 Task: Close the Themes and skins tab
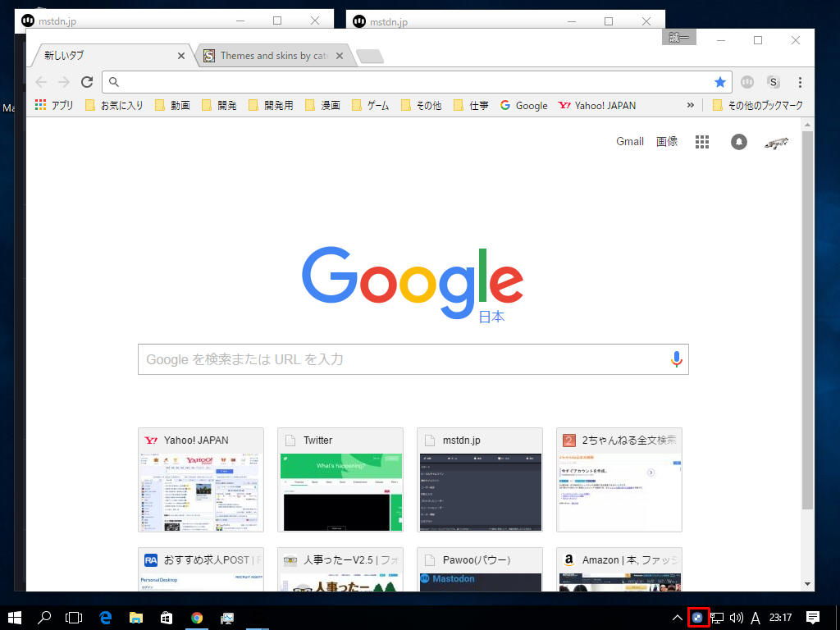(340, 56)
